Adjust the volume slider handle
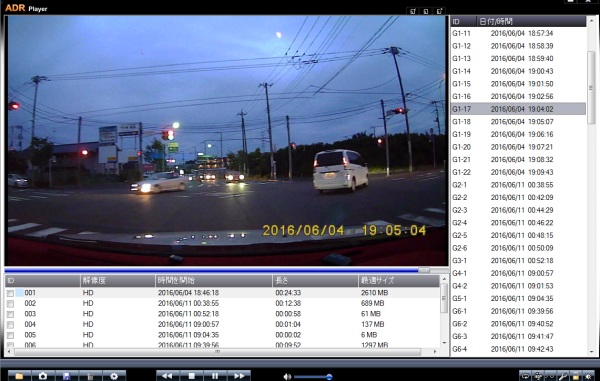Image resolution: width=600 pixels, height=381 pixels. tap(329, 377)
